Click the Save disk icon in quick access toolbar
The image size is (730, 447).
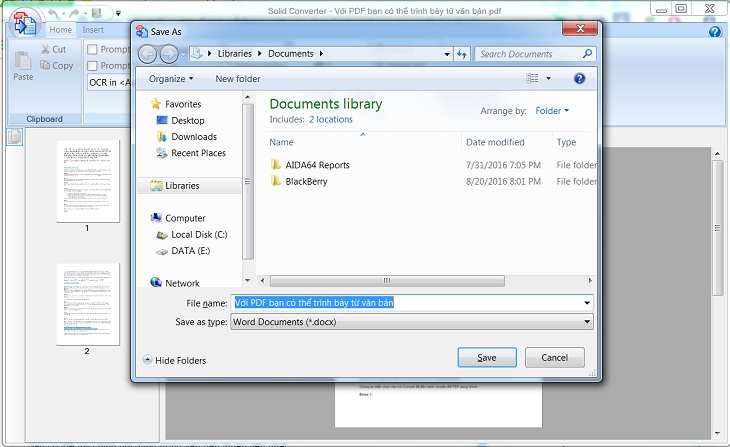tap(97, 13)
